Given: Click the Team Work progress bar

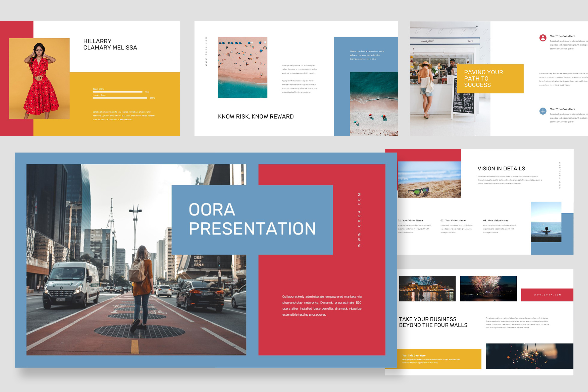Looking at the screenshot, I should pos(117,92).
